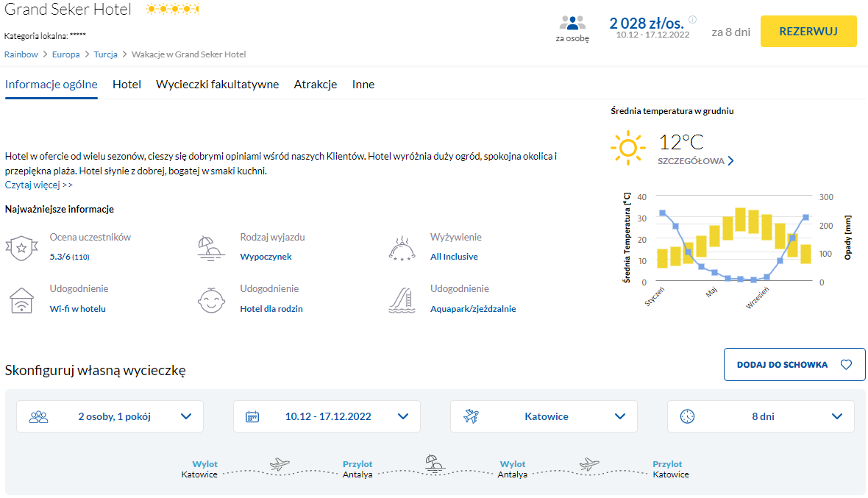Click the All Inclusive meal dish icon
Image resolution: width=868 pixels, height=498 pixels.
pos(402,249)
